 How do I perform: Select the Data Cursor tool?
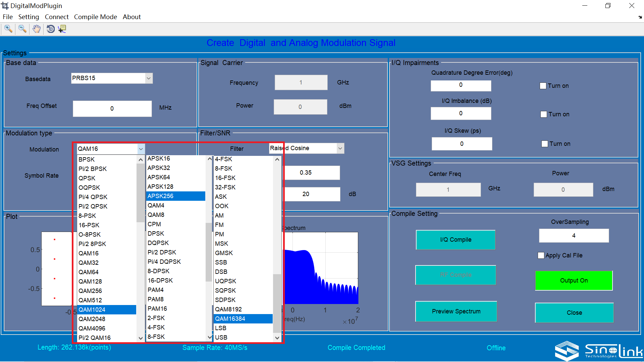point(62,29)
